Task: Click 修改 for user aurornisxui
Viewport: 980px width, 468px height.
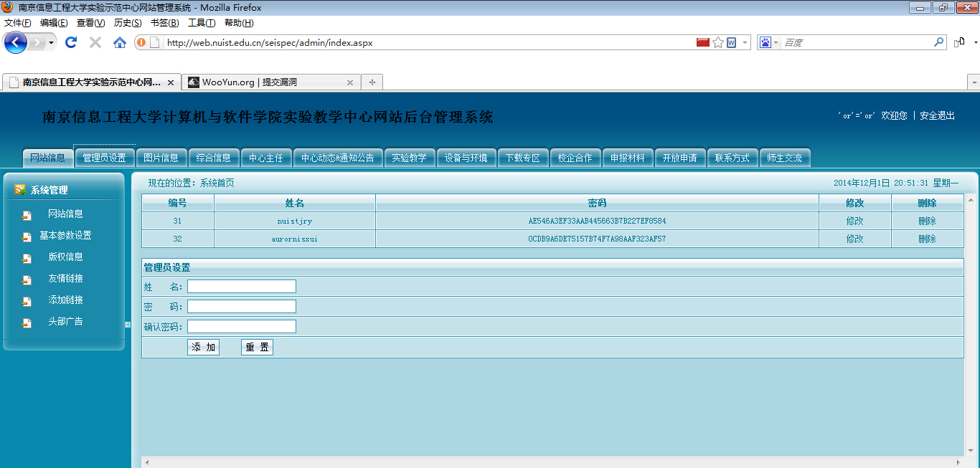Action: [854, 239]
